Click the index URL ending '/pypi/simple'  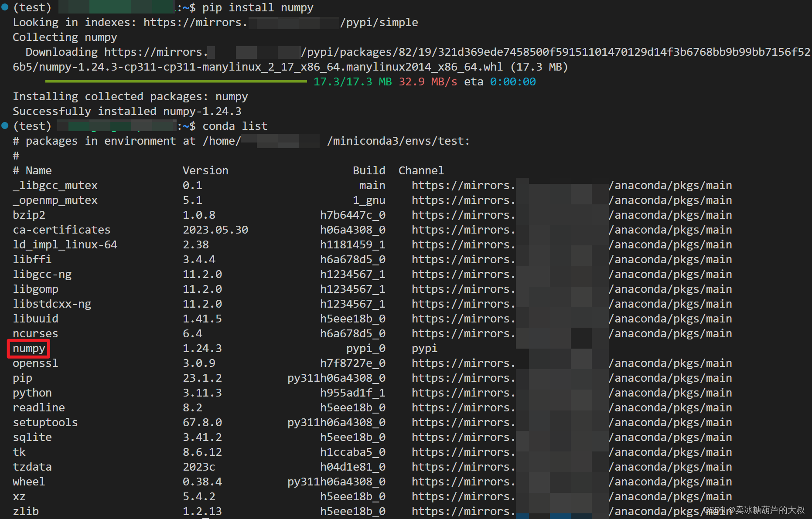(281, 23)
